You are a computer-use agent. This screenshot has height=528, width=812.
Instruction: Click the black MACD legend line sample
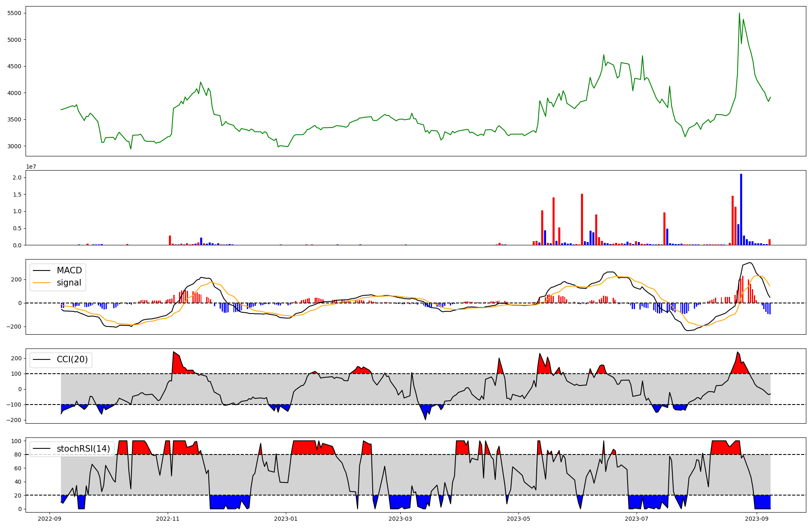[x=41, y=270]
